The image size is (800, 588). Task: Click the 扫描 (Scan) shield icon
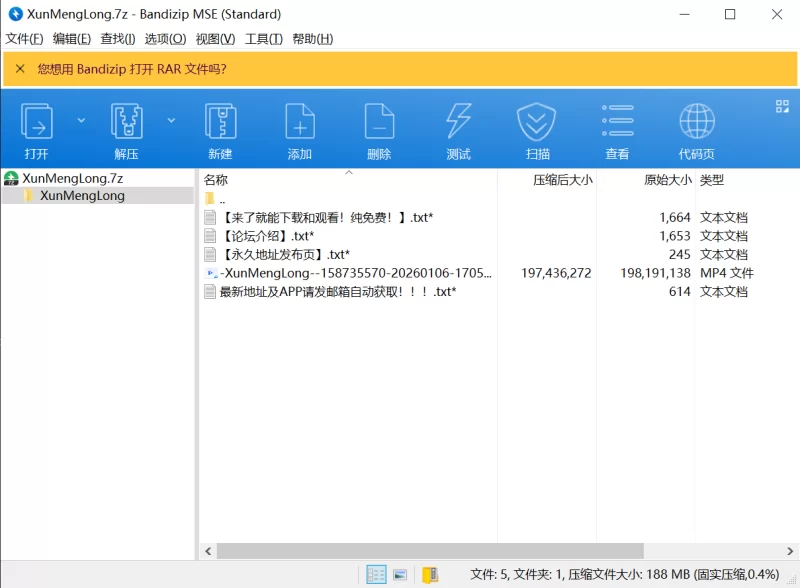point(537,121)
